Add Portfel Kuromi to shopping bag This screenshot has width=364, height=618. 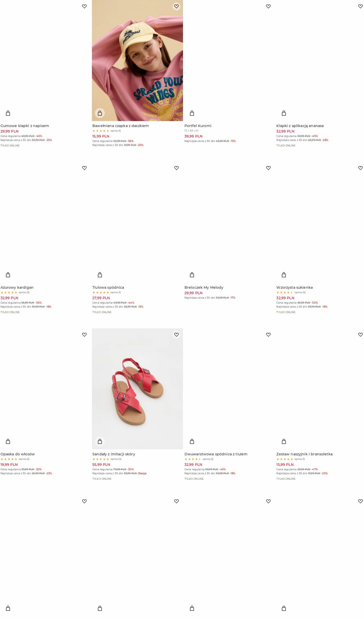(192, 113)
